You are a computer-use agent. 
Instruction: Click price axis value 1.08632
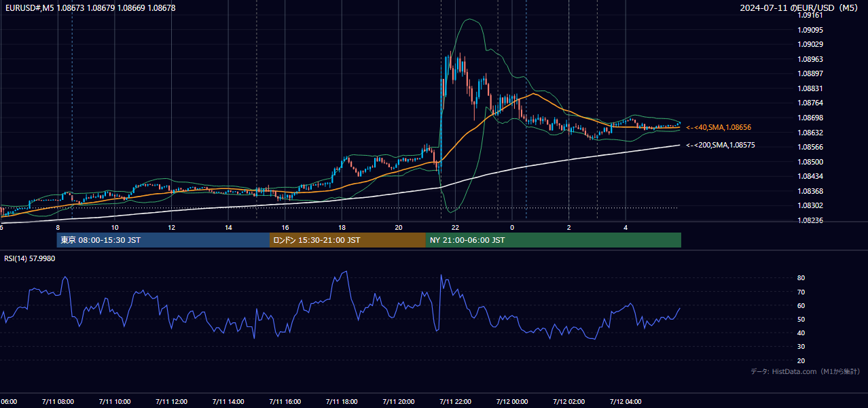[810, 133]
